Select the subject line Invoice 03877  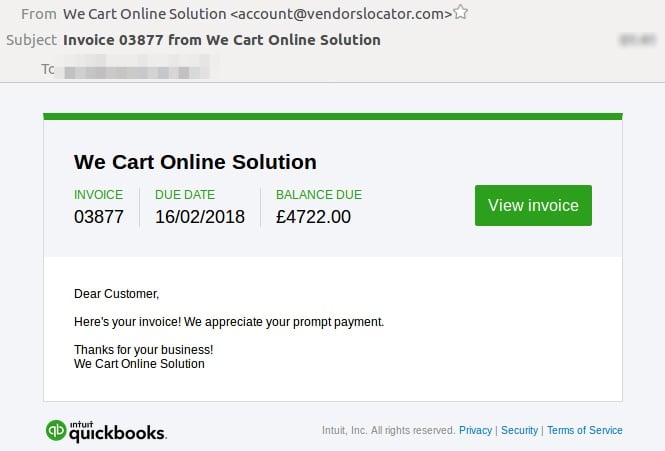(x=221, y=40)
